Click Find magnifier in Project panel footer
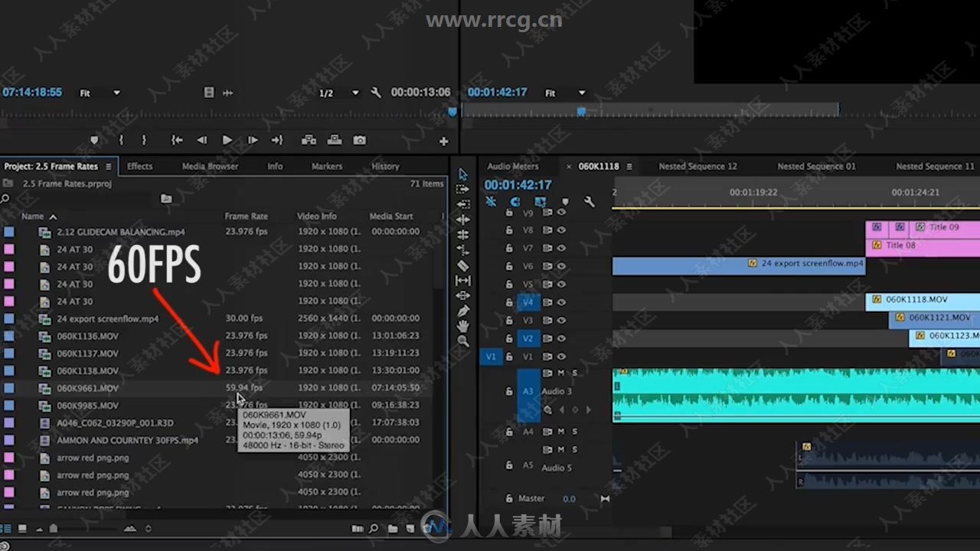Image resolution: width=980 pixels, height=551 pixels. [374, 528]
